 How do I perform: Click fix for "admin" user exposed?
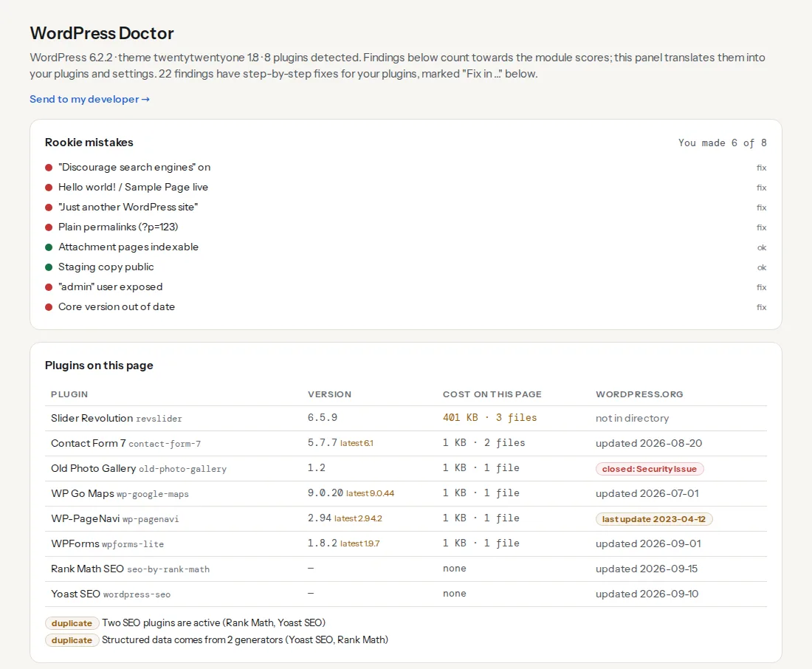[x=761, y=287]
